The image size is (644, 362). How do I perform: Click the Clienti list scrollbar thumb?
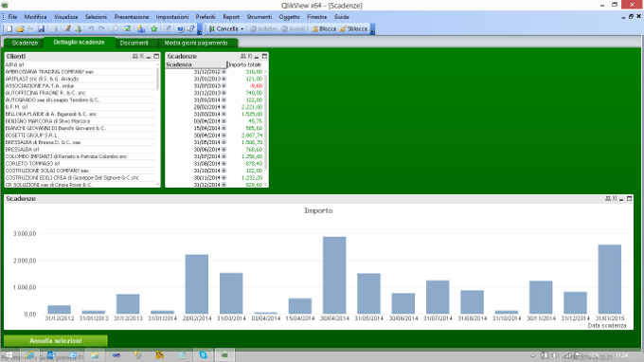[157, 79]
